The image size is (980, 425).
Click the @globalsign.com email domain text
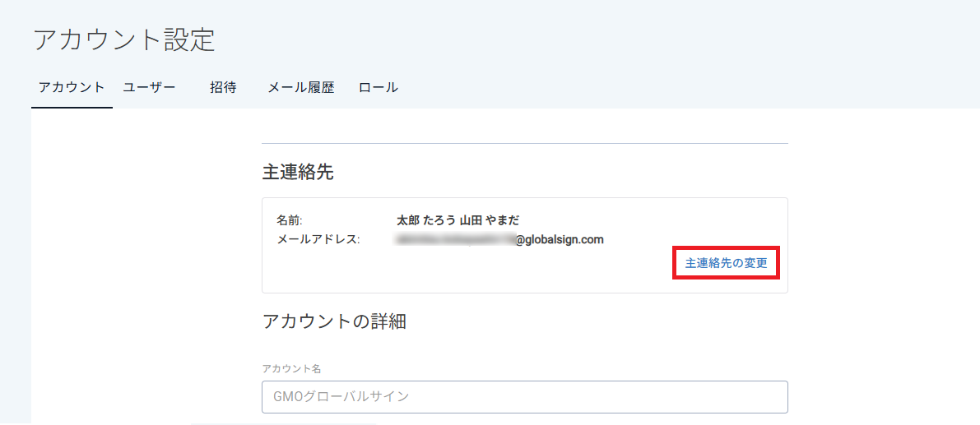tap(560, 240)
